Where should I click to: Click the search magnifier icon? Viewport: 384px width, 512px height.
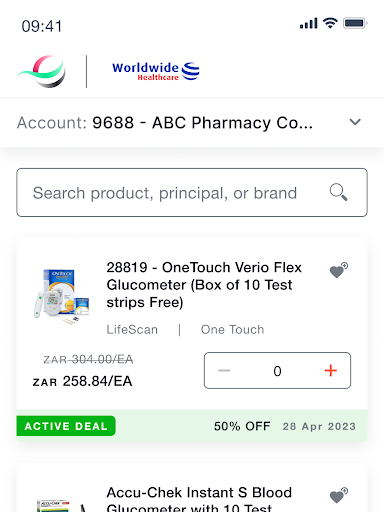[338, 192]
